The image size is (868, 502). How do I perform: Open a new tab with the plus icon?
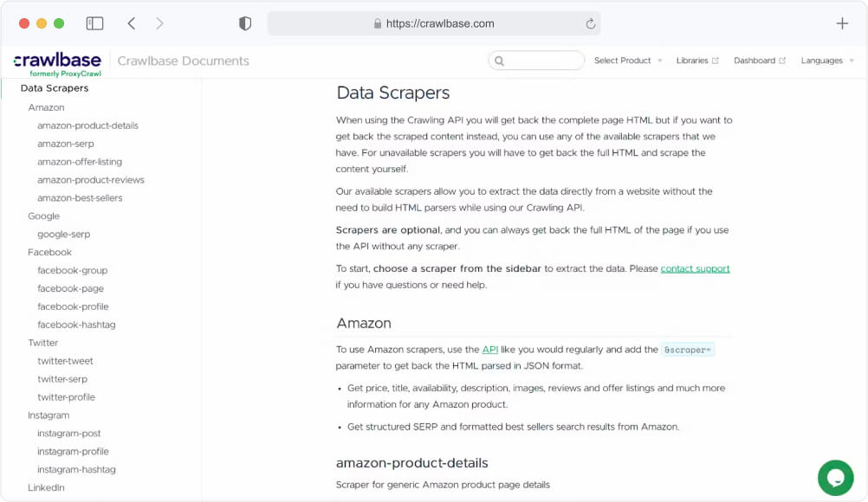coord(841,23)
